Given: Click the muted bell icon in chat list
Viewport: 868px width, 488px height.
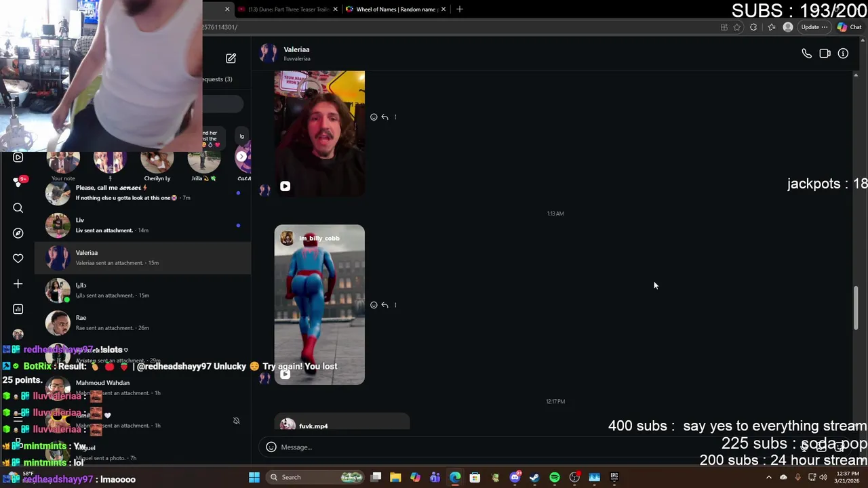Looking at the screenshot, I should point(236,421).
